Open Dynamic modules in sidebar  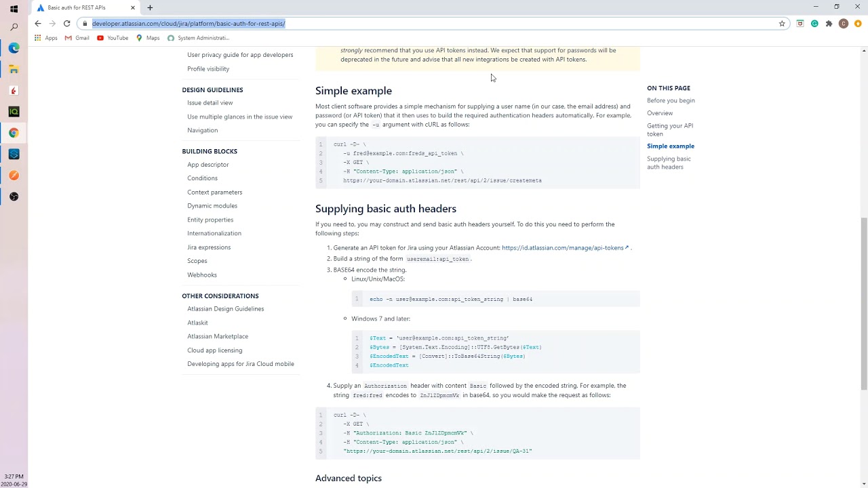[212, 205]
